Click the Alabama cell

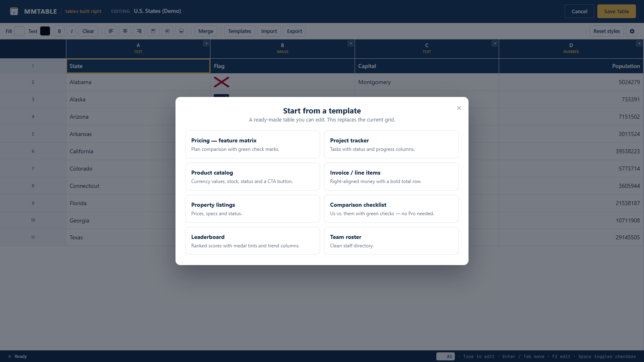pos(138,82)
